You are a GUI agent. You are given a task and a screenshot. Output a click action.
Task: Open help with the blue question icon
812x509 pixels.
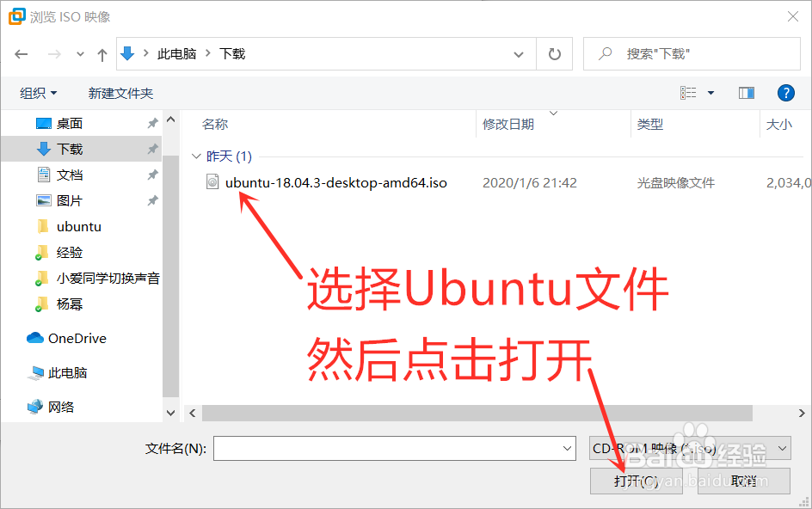tap(785, 93)
